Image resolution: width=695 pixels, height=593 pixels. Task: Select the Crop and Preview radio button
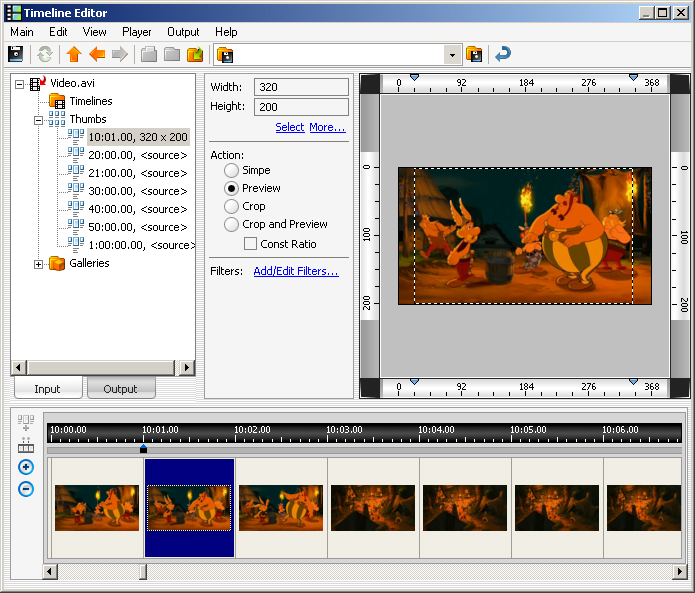click(231, 224)
